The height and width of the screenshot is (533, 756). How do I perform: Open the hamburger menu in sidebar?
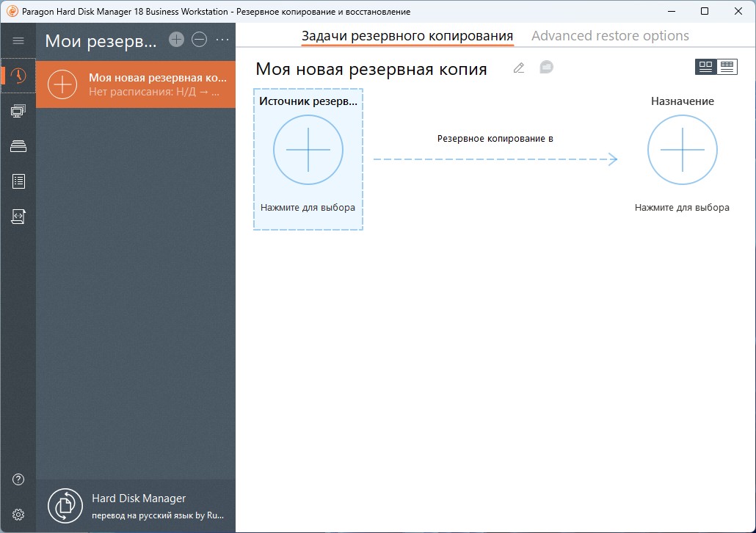pos(18,40)
